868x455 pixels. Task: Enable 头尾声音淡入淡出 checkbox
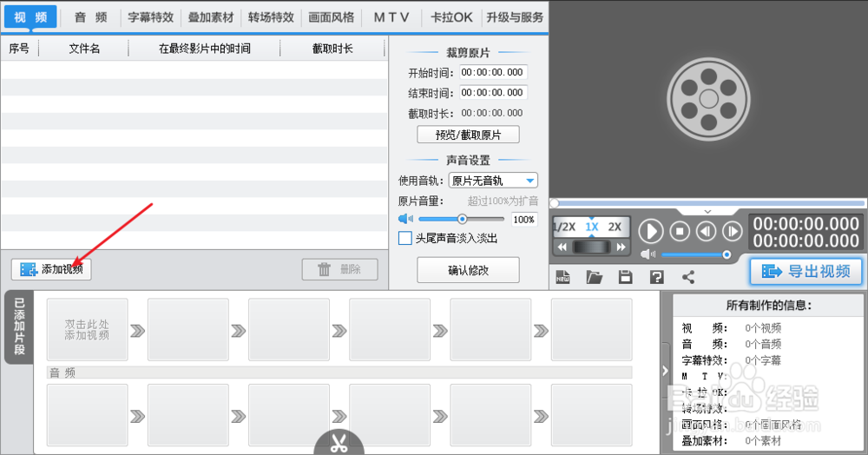click(x=405, y=238)
